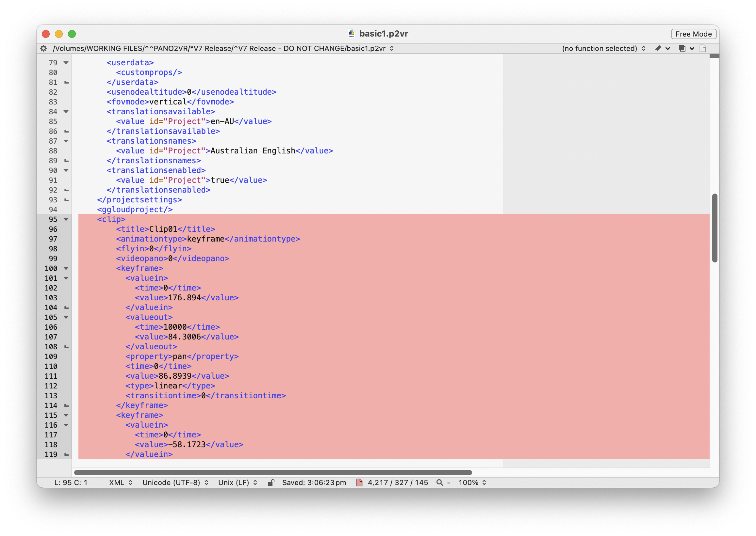Click the 86.8939 value on line 111

pyautogui.click(x=175, y=376)
